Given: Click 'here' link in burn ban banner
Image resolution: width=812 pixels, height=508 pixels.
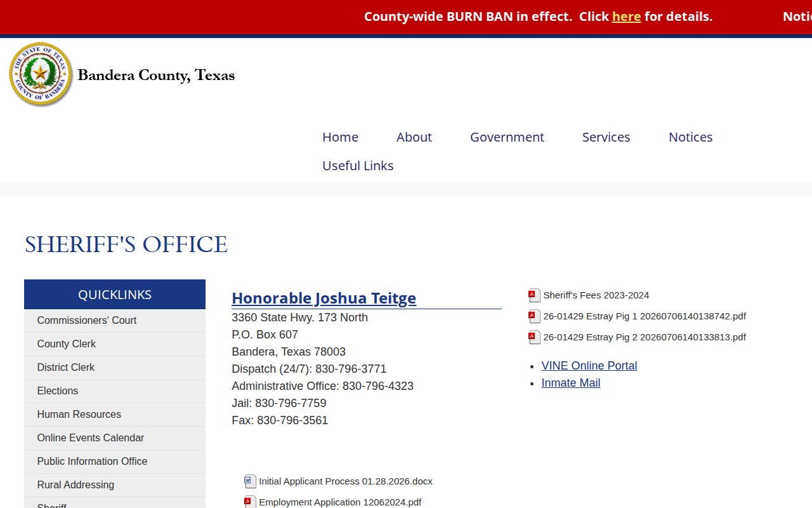Looking at the screenshot, I should coord(626,17).
